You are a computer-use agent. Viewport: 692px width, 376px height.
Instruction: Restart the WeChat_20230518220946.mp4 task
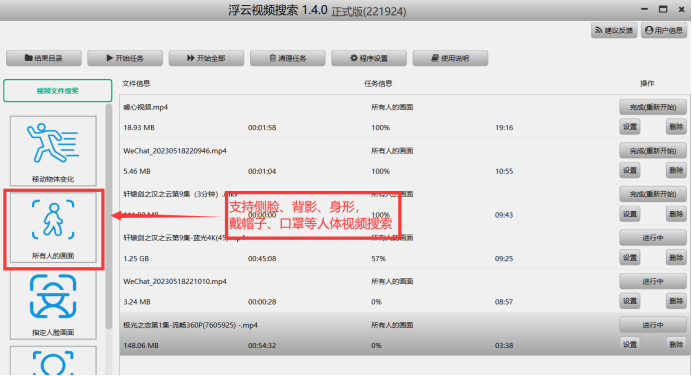[x=653, y=151]
